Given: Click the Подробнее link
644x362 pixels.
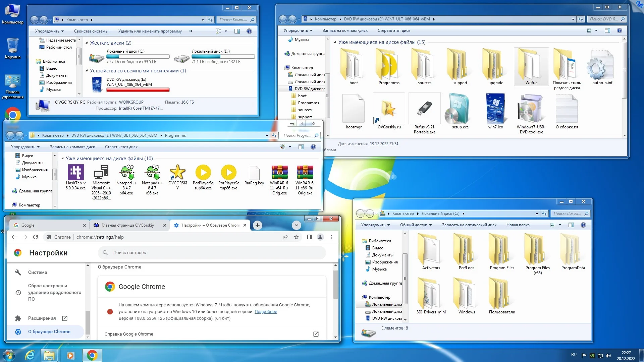Looking at the screenshot, I should (x=266, y=311).
